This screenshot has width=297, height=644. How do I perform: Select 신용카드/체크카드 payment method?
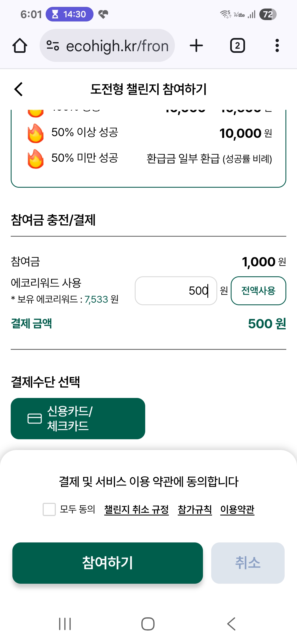pos(78,418)
